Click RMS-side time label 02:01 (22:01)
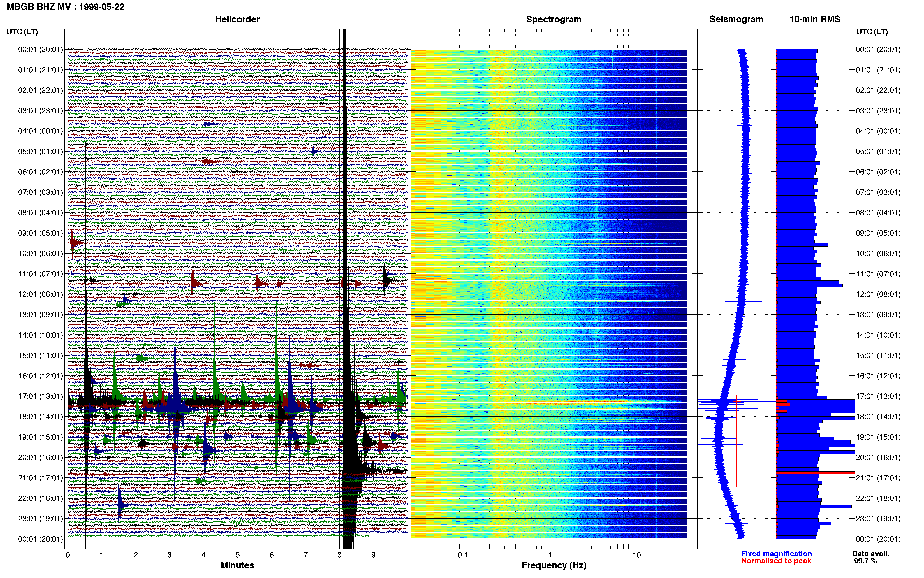Viewport: 924px width, 578px height. pyautogui.click(x=878, y=91)
